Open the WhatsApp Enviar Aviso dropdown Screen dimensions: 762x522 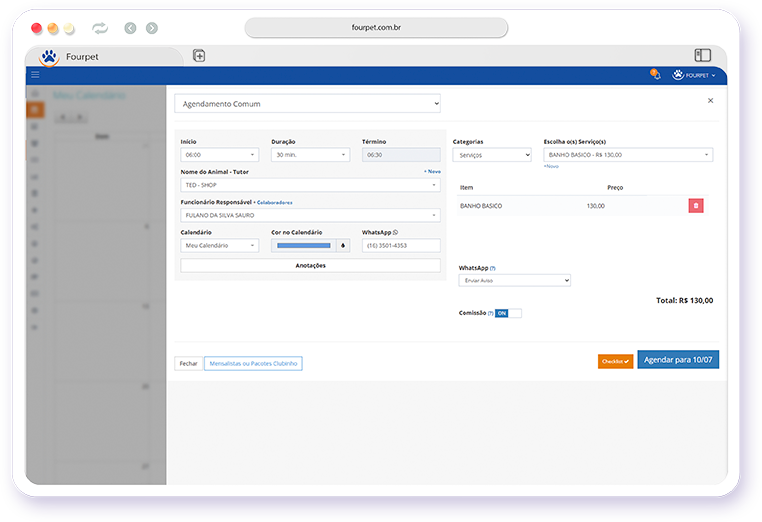[x=514, y=280]
